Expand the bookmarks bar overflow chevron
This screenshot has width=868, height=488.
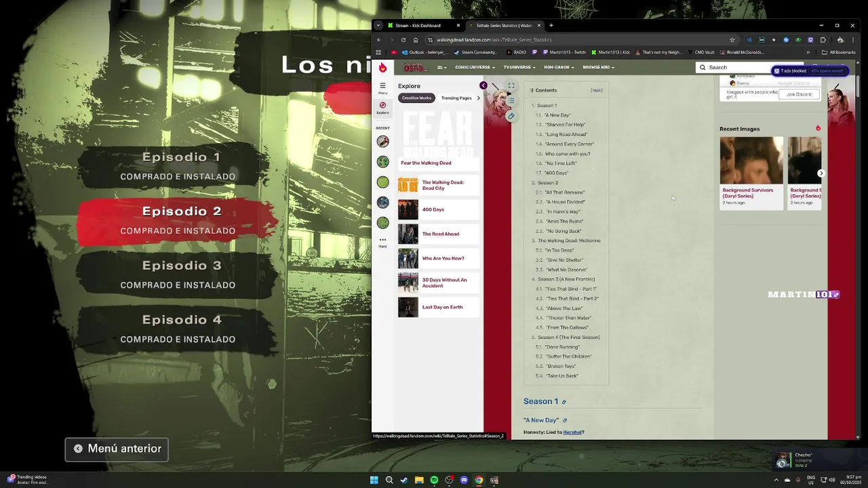(808, 52)
